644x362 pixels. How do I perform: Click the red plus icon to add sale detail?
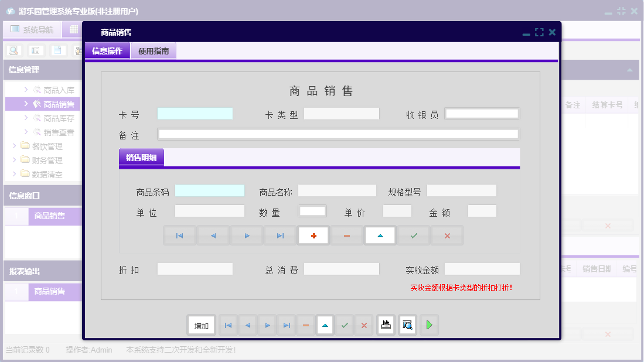[313, 235]
